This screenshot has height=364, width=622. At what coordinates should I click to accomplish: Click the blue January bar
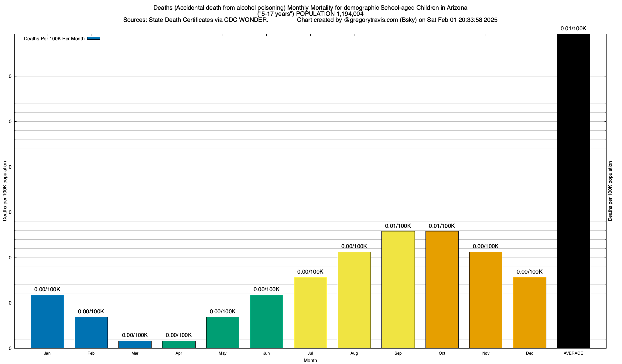[47, 322]
